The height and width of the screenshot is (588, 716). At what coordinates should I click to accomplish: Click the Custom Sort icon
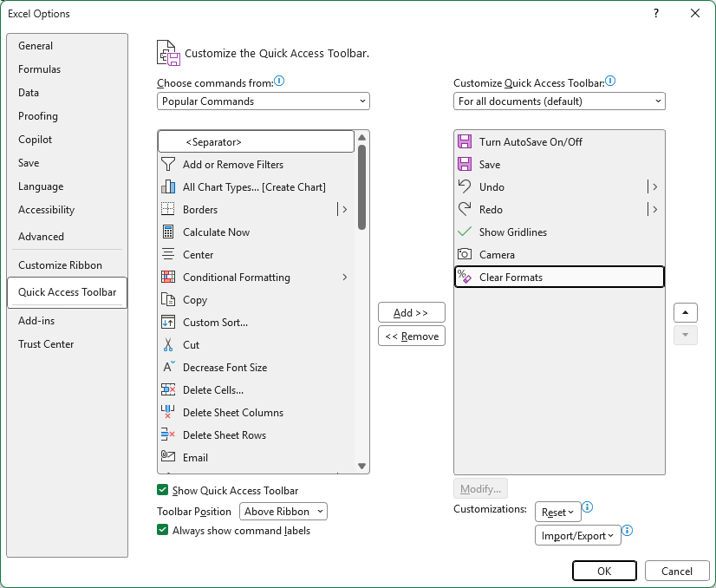coord(168,322)
